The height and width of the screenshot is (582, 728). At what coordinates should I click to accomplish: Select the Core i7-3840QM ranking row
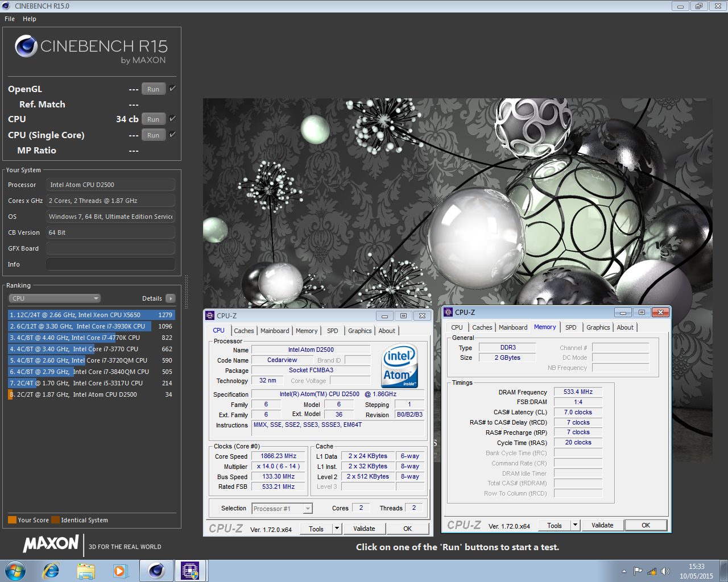pyautogui.click(x=91, y=372)
